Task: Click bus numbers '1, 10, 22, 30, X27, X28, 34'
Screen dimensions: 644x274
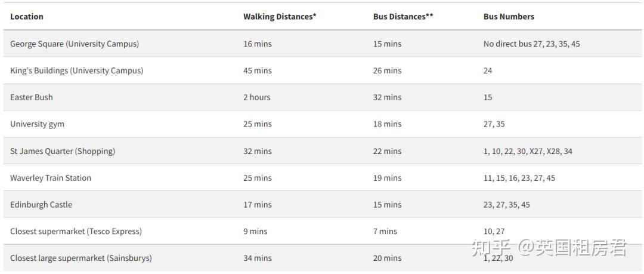Action: (528, 151)
